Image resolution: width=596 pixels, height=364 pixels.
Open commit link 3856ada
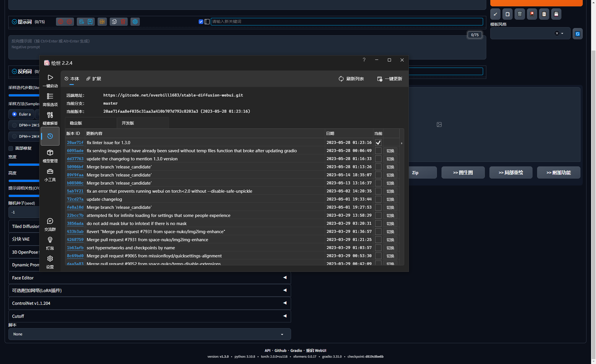tap(75, 223)
